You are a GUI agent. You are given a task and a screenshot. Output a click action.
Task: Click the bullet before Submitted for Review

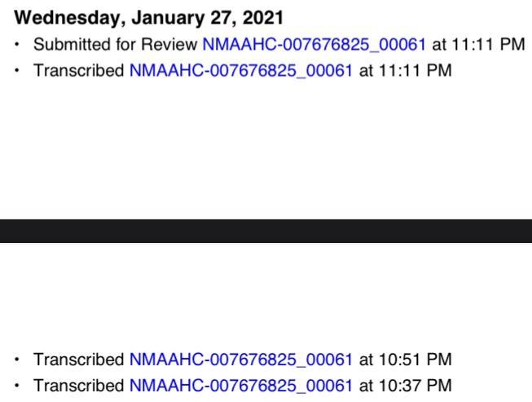pyautogui.click(x=19, y=44)
